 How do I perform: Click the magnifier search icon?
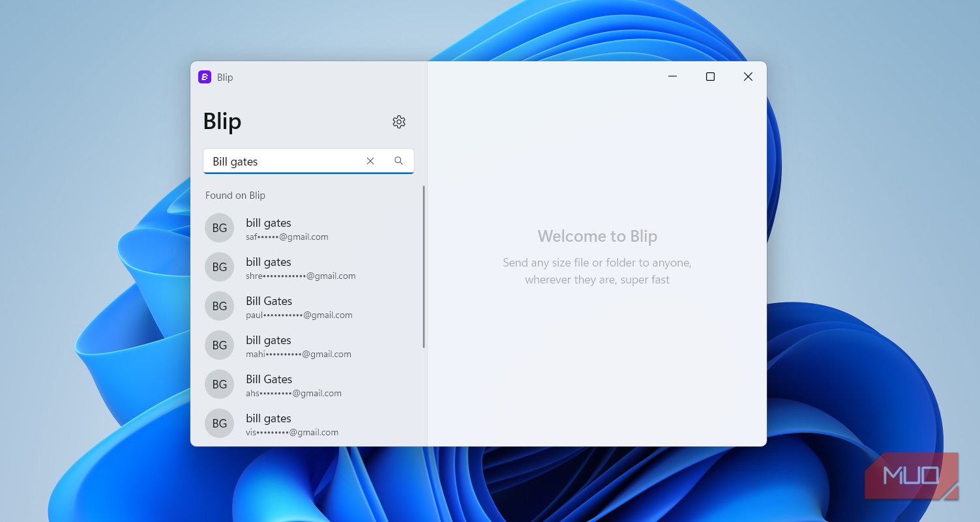[x=398, y=161]
